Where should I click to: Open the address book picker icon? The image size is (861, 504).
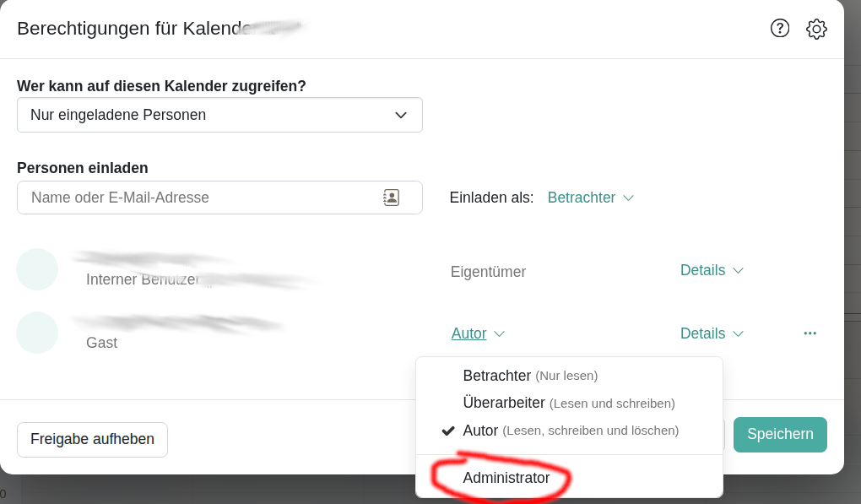click(x=391, y=198)
